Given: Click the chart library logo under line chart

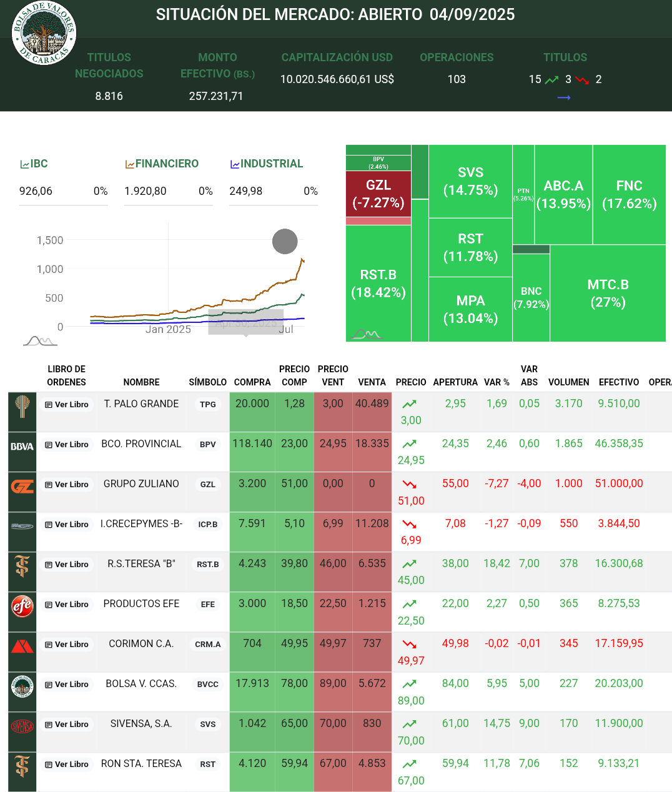Looking at the screenshot, I should [x=40, y=341].
